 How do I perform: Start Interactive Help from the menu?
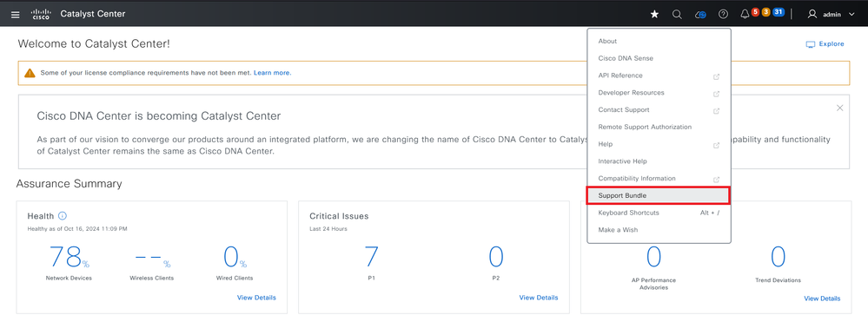click(x=659, y=161)
